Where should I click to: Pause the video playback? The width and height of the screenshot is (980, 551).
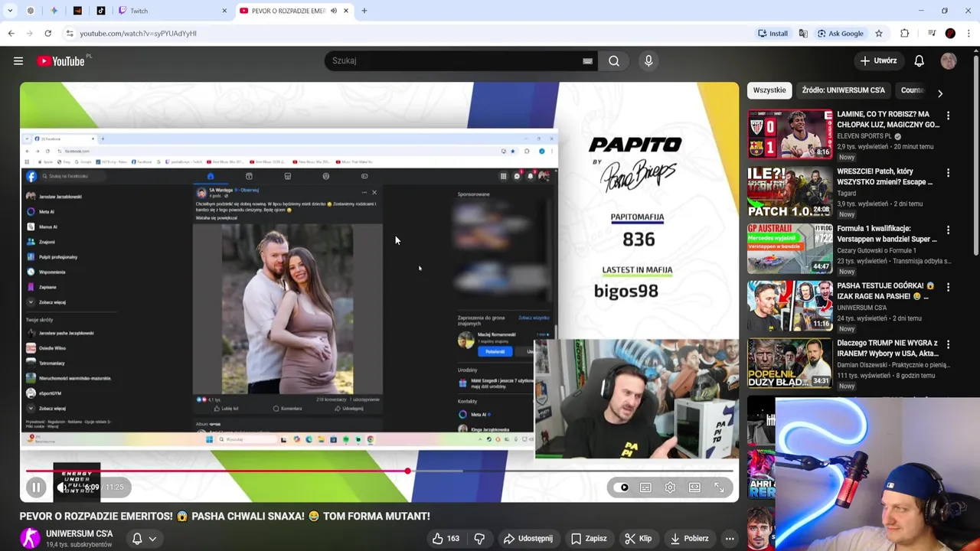coord(36,487)
